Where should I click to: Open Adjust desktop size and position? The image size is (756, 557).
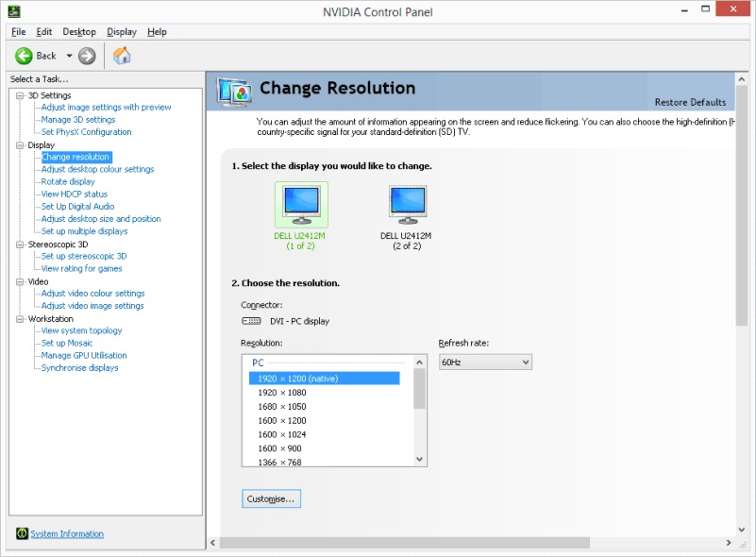pyautogui.click(x=101, y=218)
